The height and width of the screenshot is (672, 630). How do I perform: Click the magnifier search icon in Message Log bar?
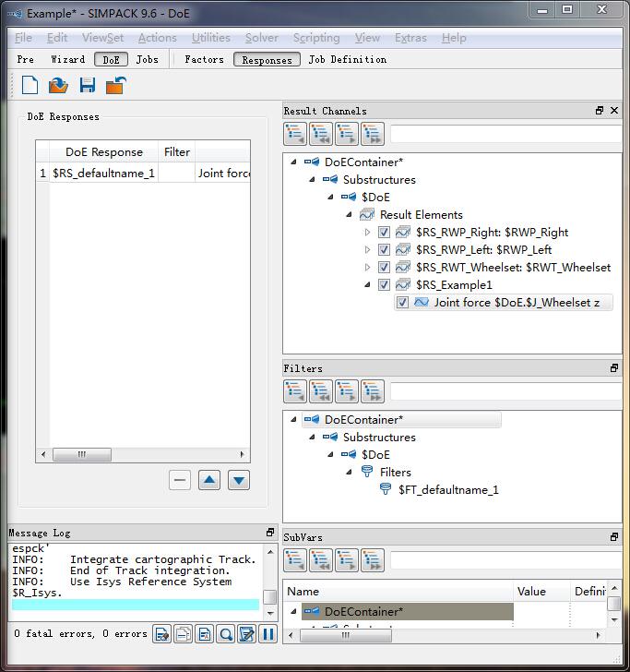point(226,634)
